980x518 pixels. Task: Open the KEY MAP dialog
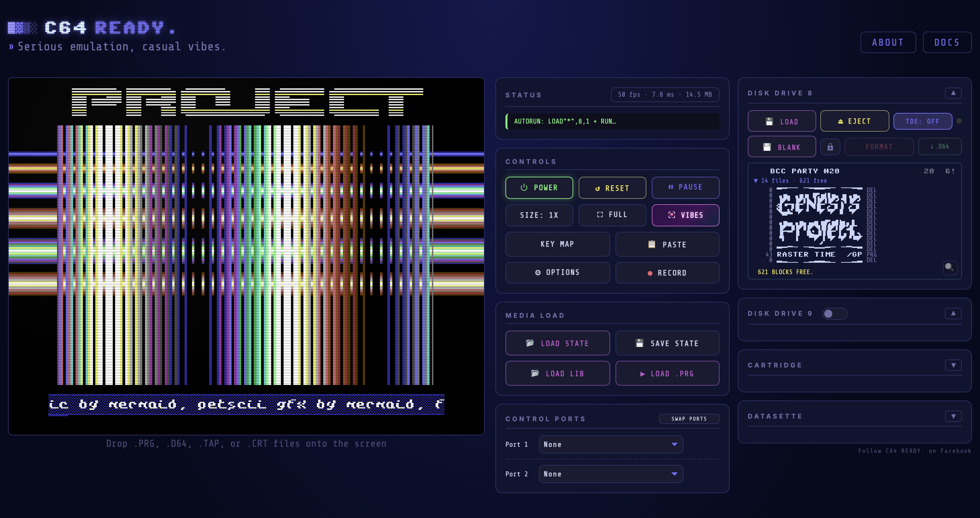pos(557,244)
